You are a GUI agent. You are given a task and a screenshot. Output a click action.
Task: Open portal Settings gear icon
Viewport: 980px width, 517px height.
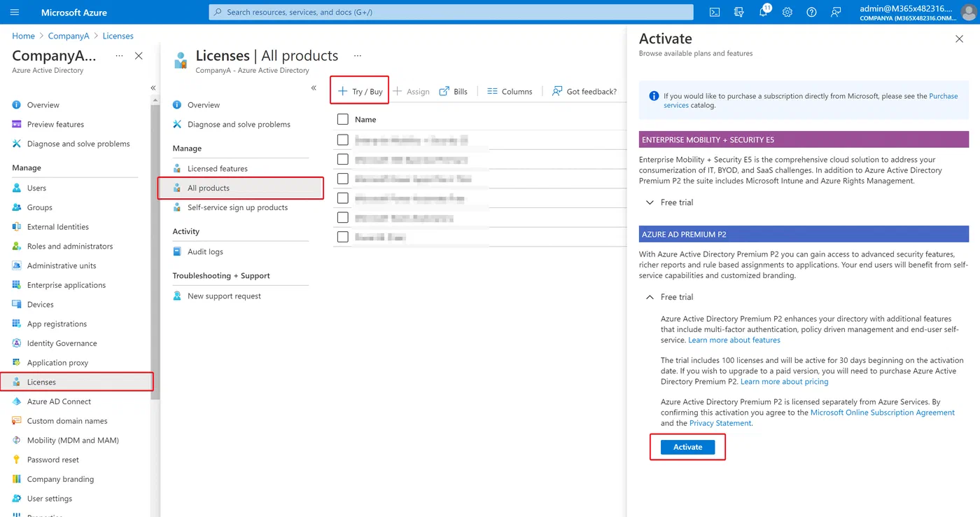(x=787, y=12)
